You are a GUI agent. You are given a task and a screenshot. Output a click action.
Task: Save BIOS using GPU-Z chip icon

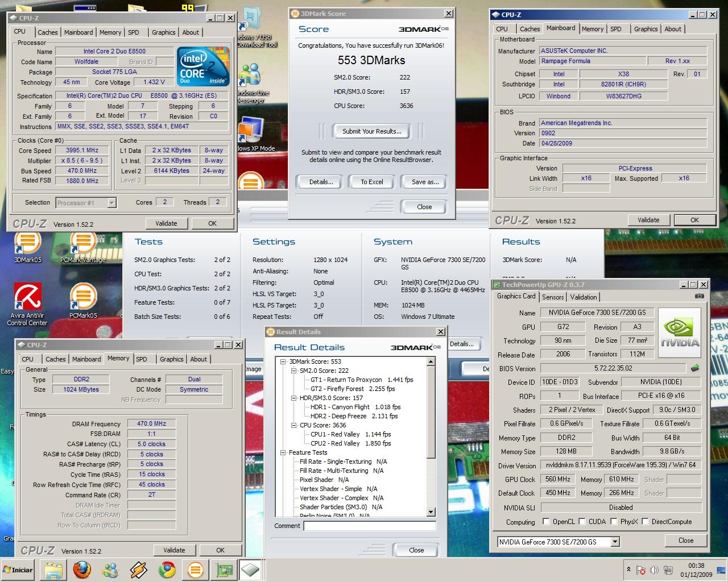694,368
